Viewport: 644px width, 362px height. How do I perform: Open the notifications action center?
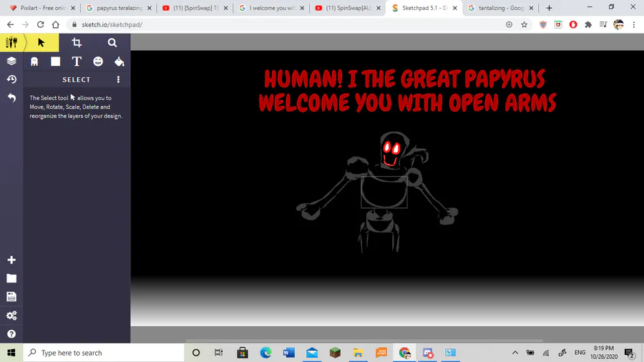[x=630, y=353]
